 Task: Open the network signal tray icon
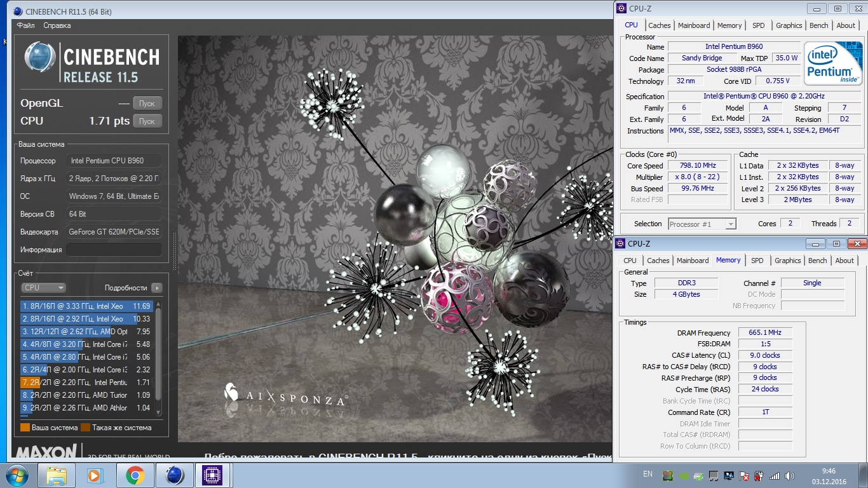coord(775,476)
